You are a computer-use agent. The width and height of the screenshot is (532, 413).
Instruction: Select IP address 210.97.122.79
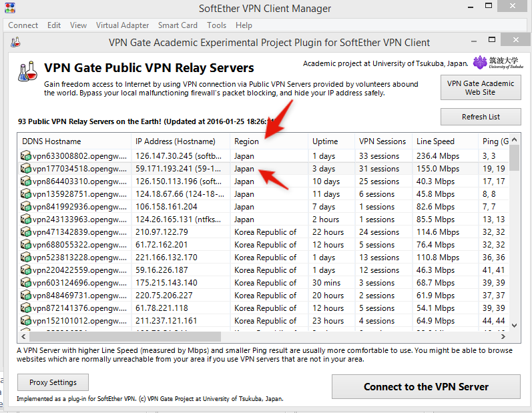[x=162, y=232]
